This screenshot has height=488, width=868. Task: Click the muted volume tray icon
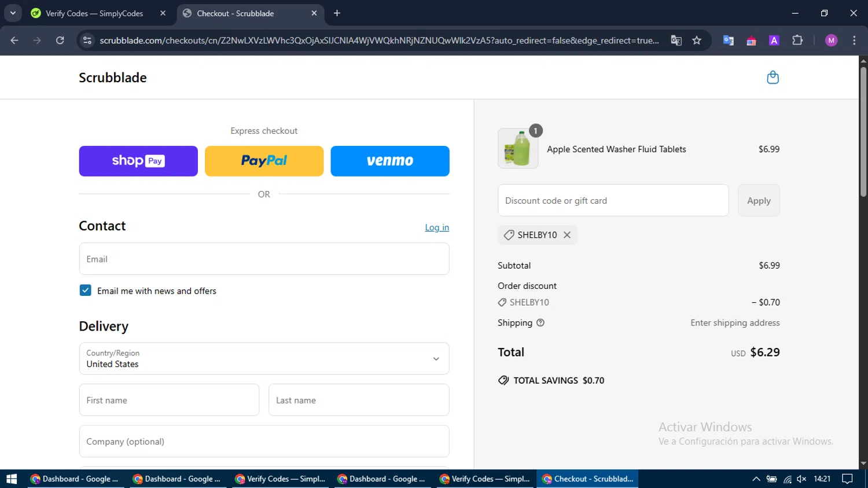pos(801,479)
